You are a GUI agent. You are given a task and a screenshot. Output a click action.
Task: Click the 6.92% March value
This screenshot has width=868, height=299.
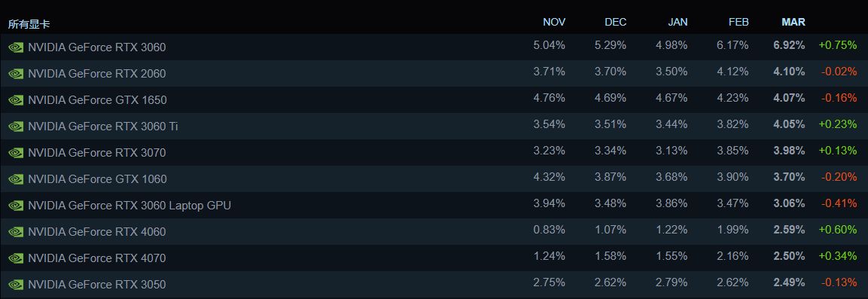coord(789,45)
